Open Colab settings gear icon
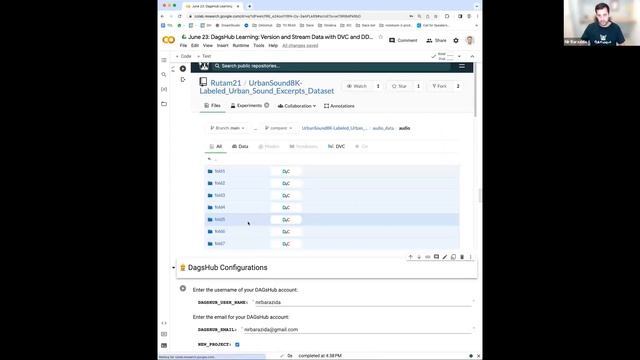 [456, 40]
